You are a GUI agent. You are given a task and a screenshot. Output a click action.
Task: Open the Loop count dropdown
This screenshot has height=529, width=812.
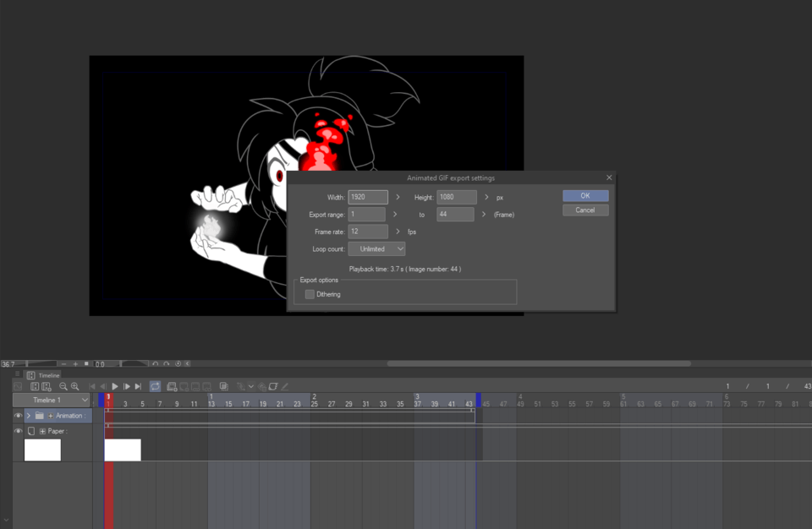[x=376, y=248]
